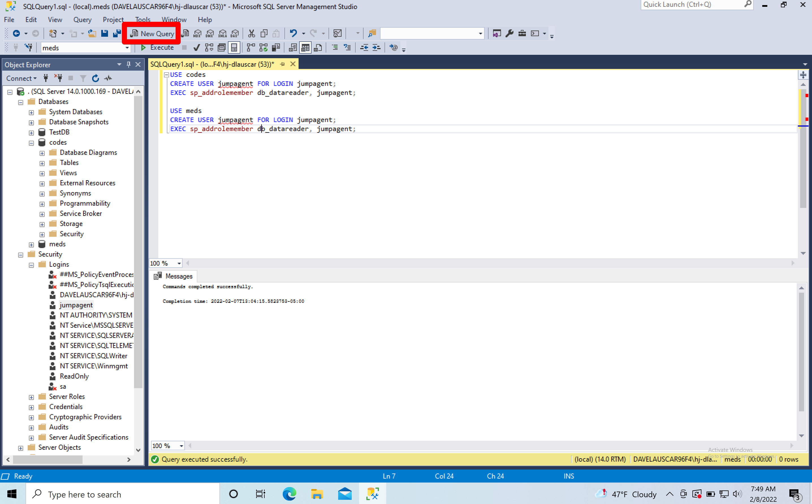Screen dimensions: 812x504
Task: Toggle auto-hide pin on Object Explorer
Action: click(129, 64)
